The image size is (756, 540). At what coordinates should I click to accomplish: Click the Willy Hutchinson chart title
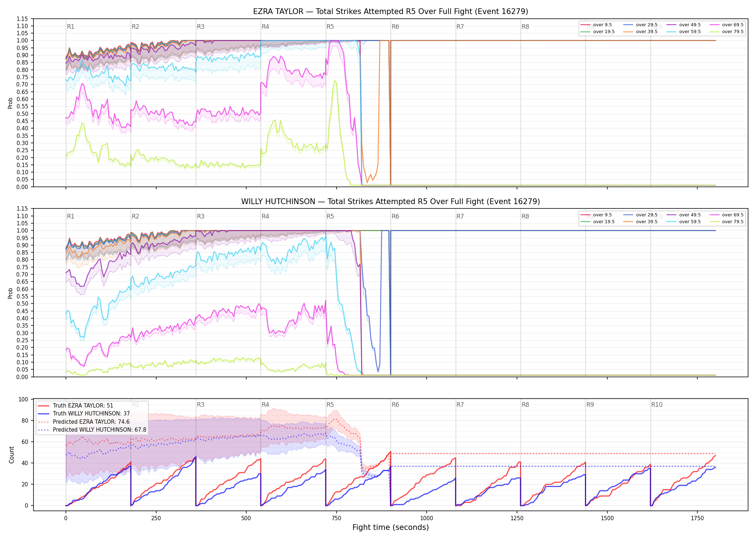[391, 202]
